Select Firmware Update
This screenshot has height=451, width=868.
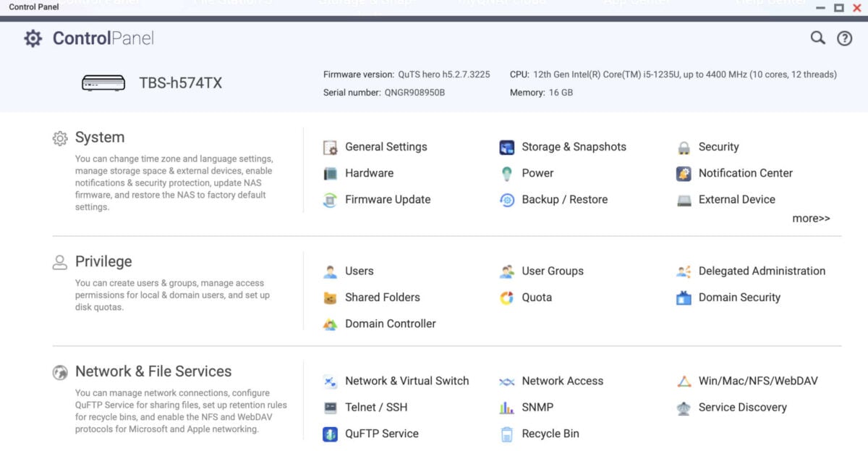click(x=388, y=199)
